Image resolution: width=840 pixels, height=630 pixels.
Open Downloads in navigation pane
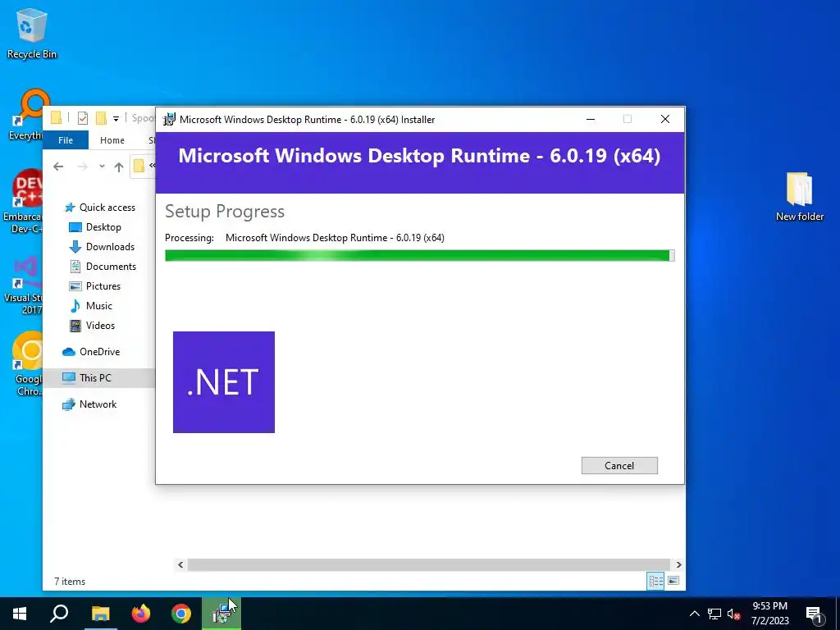click(102, 247)
